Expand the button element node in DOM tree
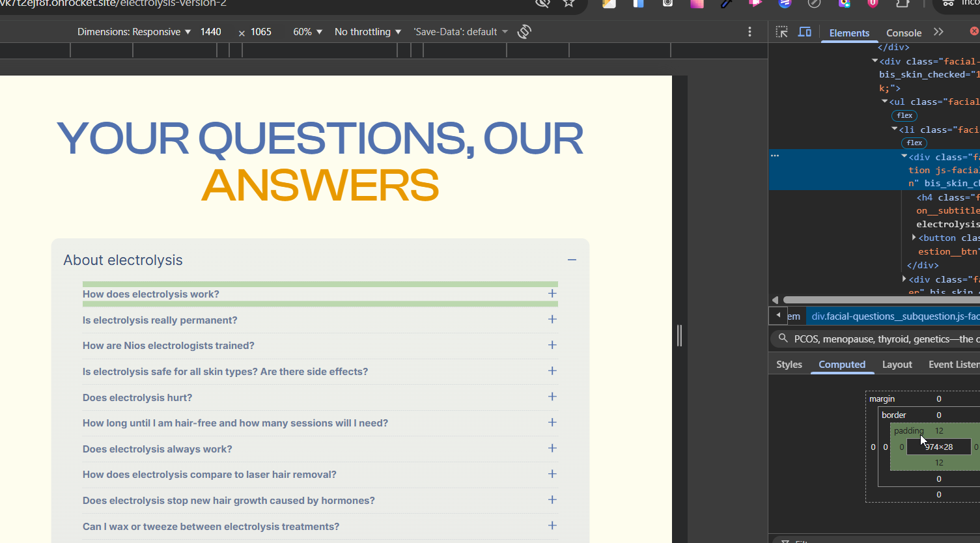Screen dimensions: 980x543 tap(914, 238)
